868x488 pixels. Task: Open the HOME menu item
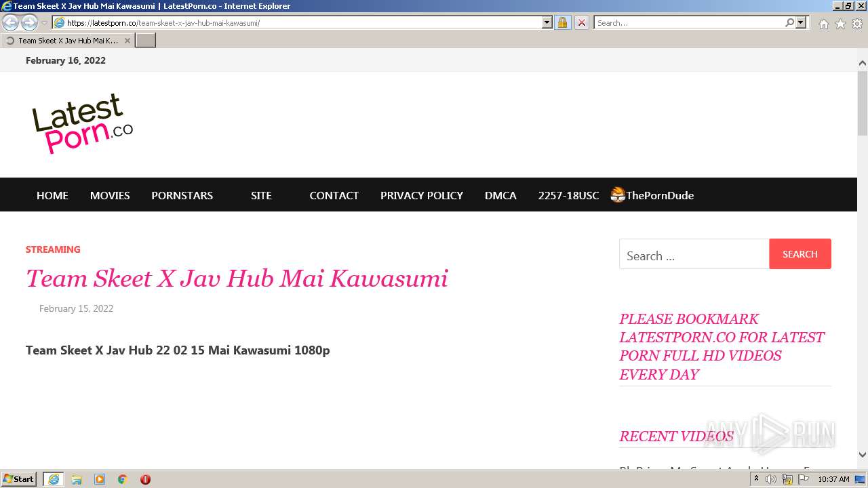[x=52, y=195]
